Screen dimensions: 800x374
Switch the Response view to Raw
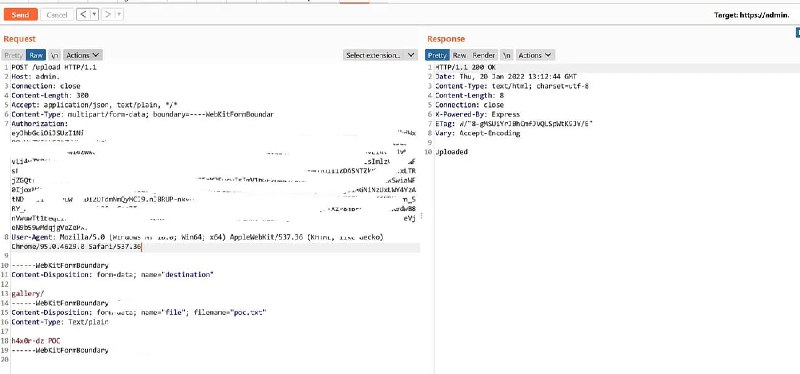pos(459,55)
